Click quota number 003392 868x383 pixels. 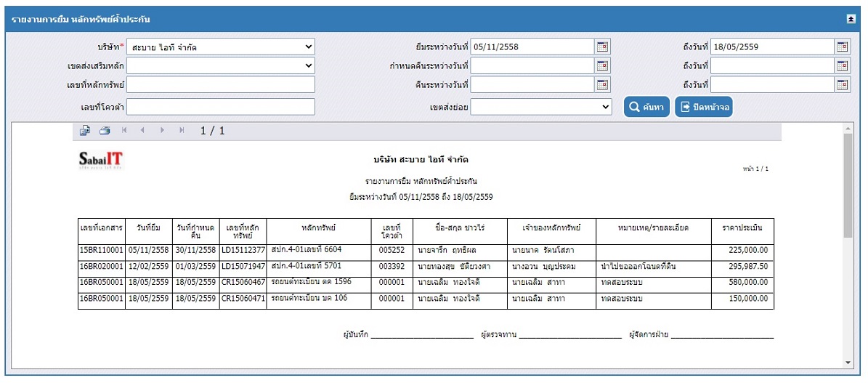click(x=392, y=267)
